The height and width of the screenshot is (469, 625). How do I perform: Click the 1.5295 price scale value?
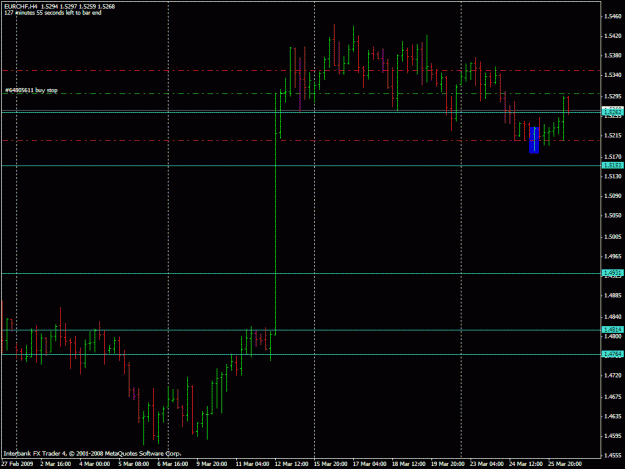(x=613, y=96)
